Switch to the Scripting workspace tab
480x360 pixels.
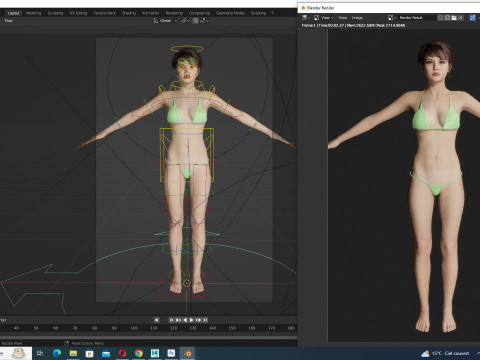(x=258, y=13)
